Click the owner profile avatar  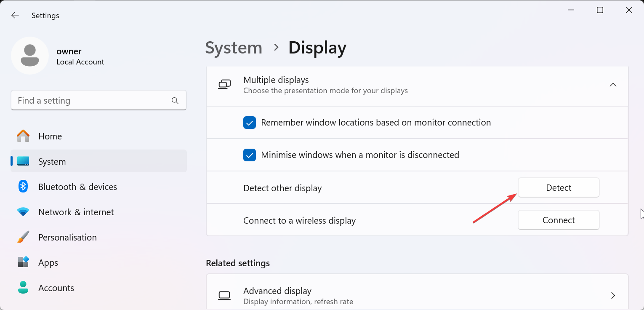pyautogui.click(x=30, y=56)
